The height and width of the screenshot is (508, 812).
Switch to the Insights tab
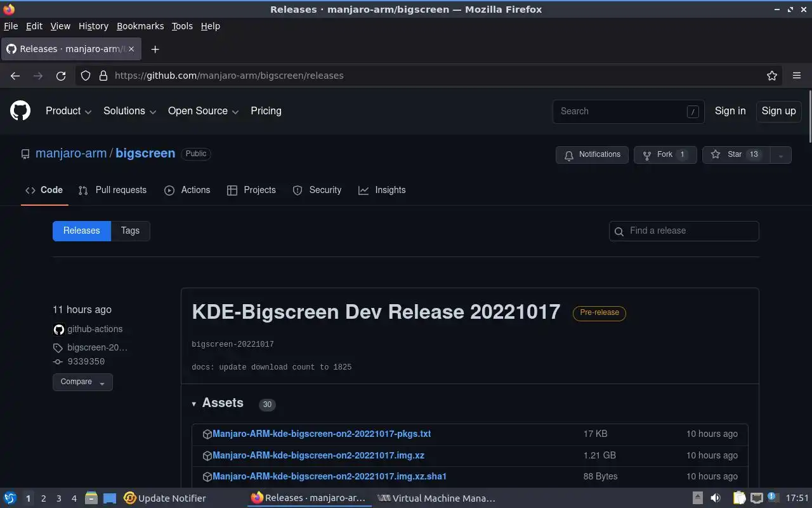coord(382,190)
